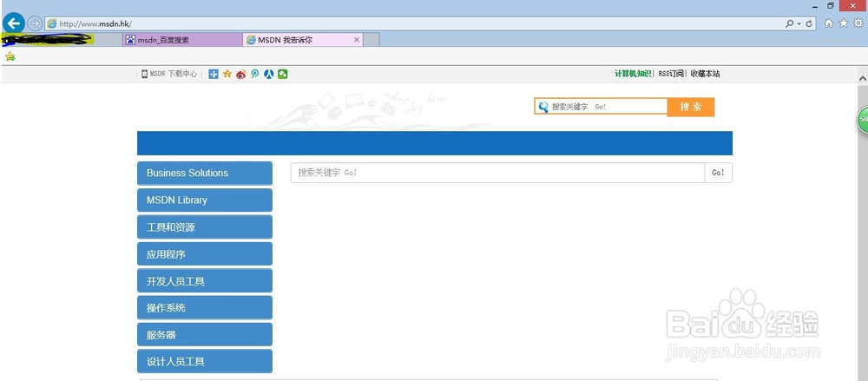
Task: Select the MSDN 我告诉你 tab
Action: pyautogui.click(x=303, y=40)
